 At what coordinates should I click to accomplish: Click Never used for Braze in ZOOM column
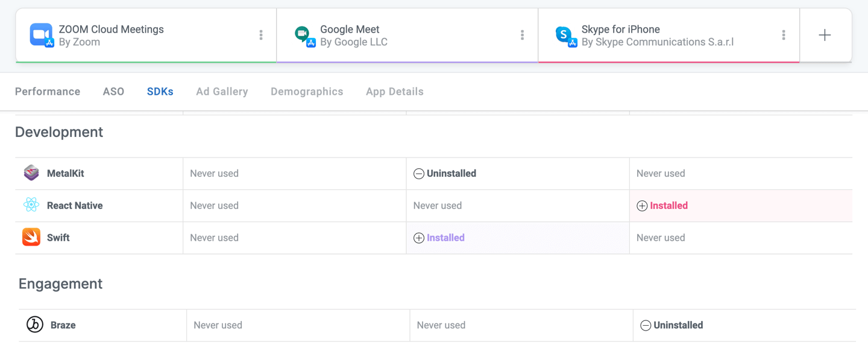[x=218, y=325]
